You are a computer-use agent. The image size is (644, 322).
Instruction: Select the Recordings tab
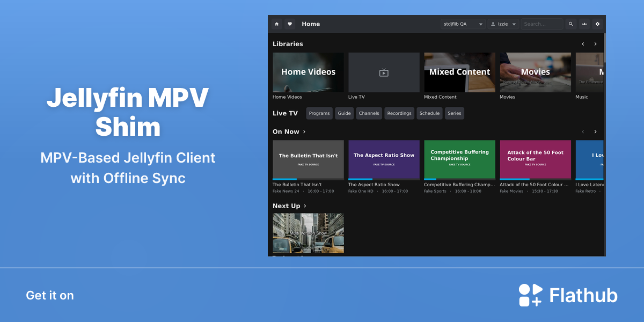click(x=399, y=113)
